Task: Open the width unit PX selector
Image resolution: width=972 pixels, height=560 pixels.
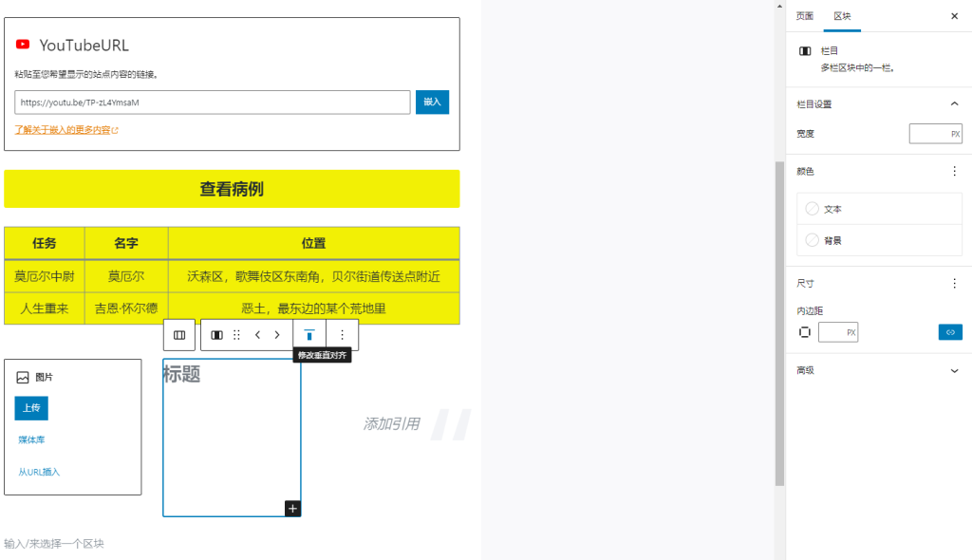Action: pyautogui.click(x=955, y=134)
